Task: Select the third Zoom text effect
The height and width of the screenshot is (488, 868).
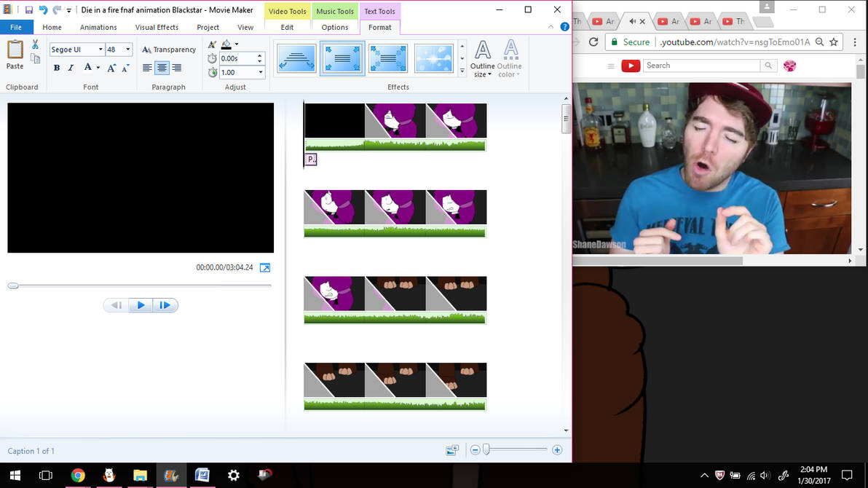Action: [388, 58]
